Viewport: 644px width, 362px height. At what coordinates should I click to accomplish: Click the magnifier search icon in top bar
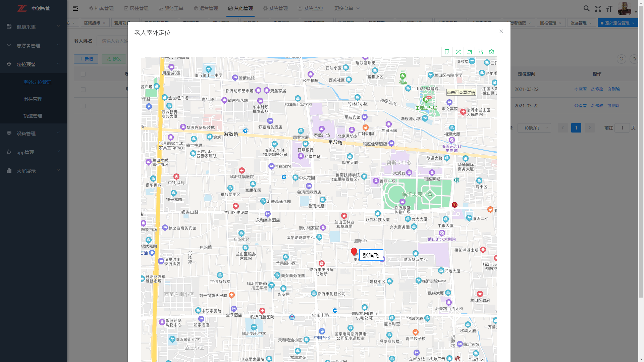tap(586, 9)
